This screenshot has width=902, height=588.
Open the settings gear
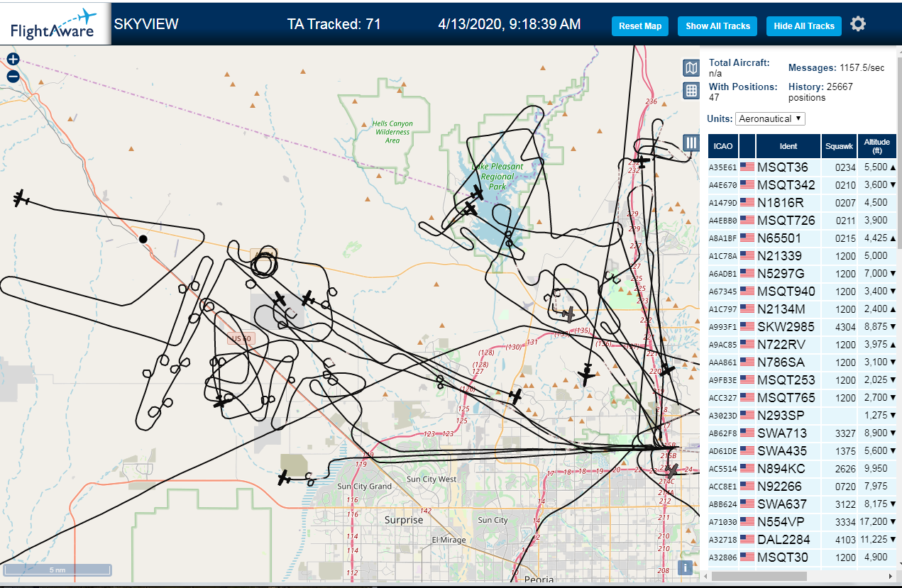click(x=858, y=24)
